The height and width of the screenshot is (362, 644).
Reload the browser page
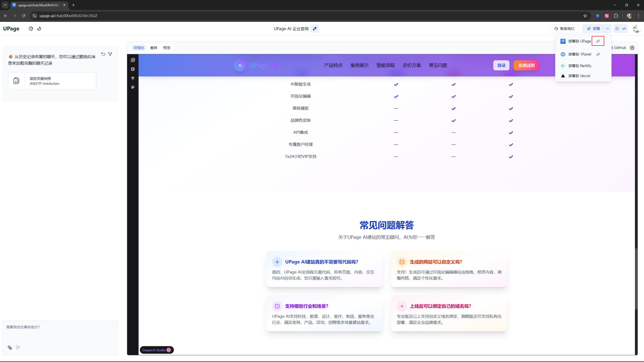tap(24, 16)
